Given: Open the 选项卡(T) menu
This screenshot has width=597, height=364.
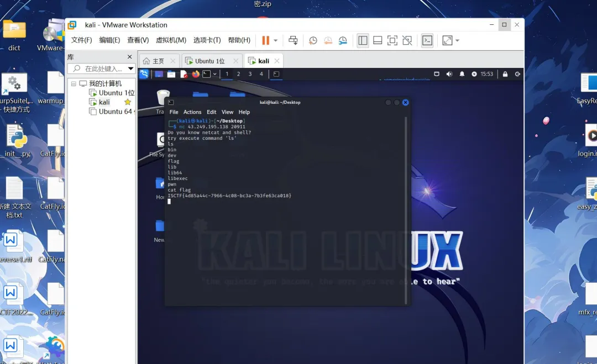Looking at the screenshot, I should coord(207,40).
